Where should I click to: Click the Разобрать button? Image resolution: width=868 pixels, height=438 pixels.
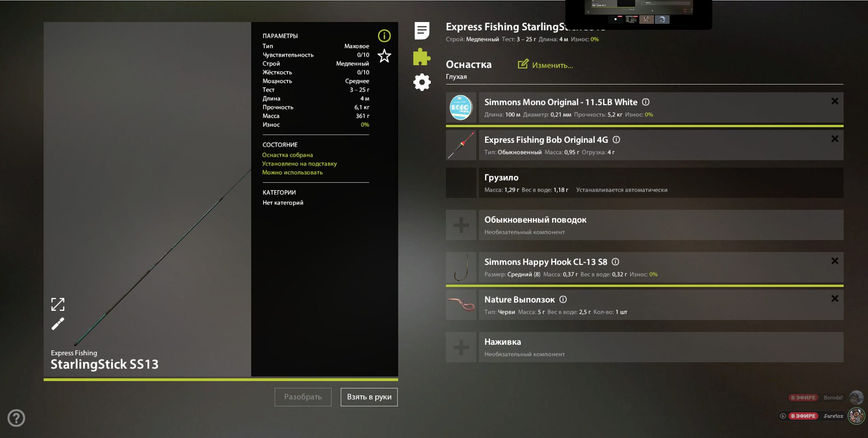303,397
